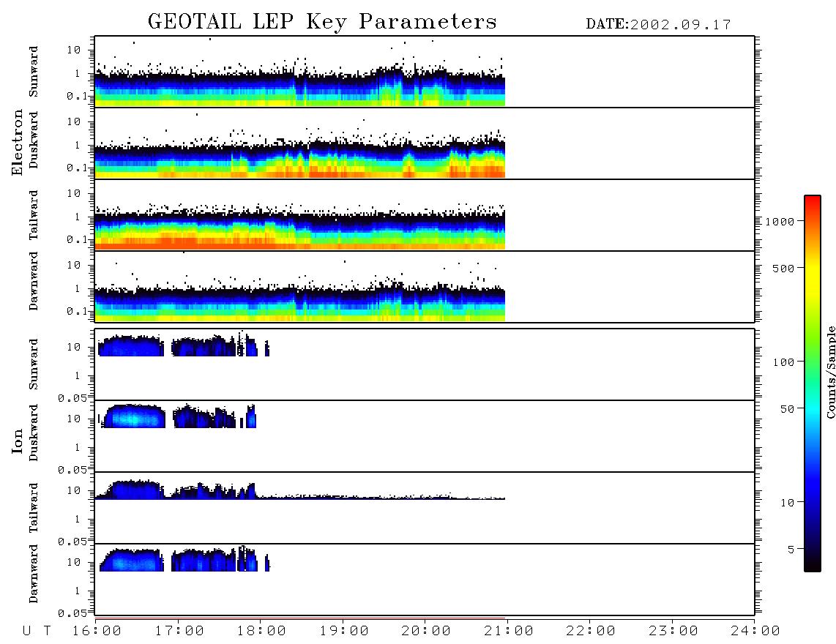Screen dimensions: 836x644
Task: Click the Electron Duskward axis label
Action: [x=34, y=140]
